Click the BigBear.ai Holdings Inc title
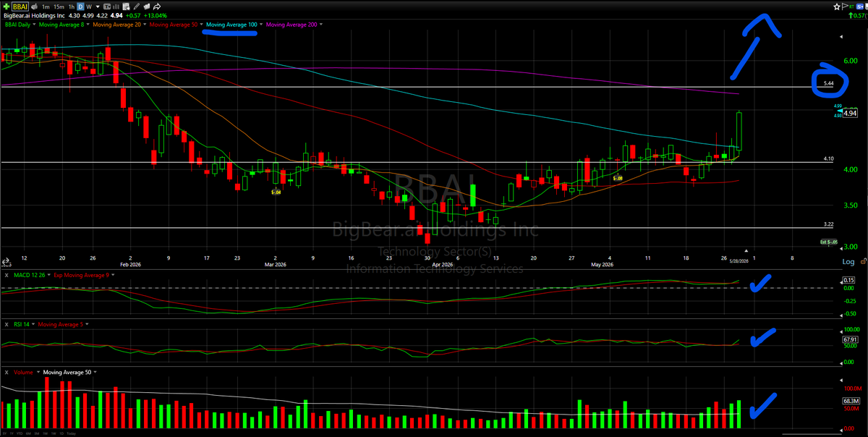 click(x=34, y=16)
